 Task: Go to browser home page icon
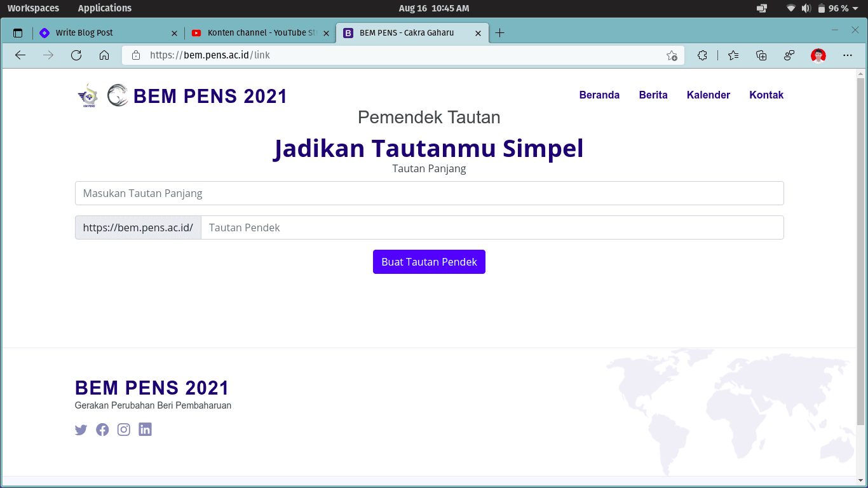tap(104, 55)
